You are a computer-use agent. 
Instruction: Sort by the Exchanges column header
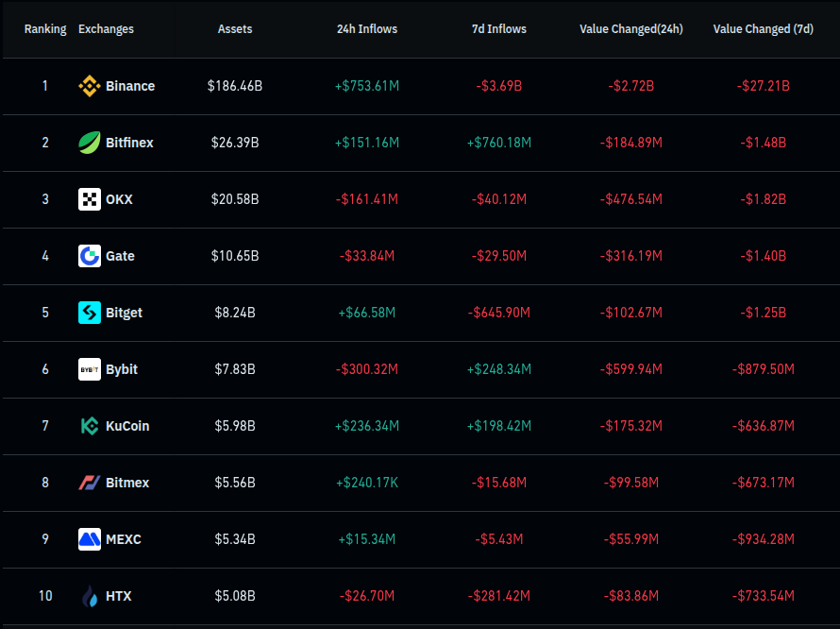106,29
